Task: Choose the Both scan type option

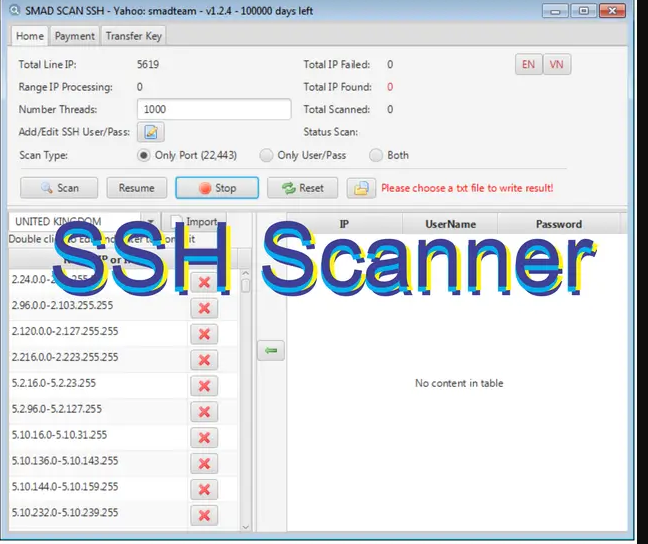Action: [x=376, y=156]
